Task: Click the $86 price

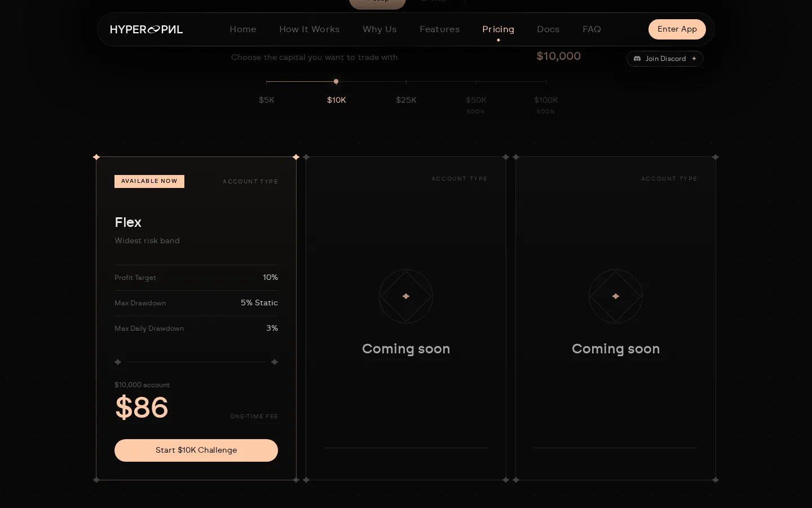Action: click(x=142, y=408)
